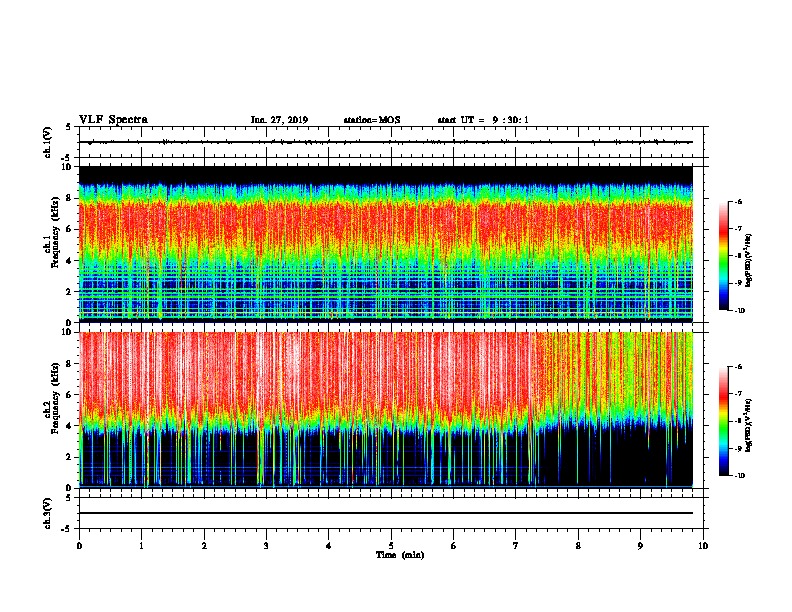Click the time axis tick label "7"
The image size is (792, 612).
pyautogui.click(x=516, y=546)
